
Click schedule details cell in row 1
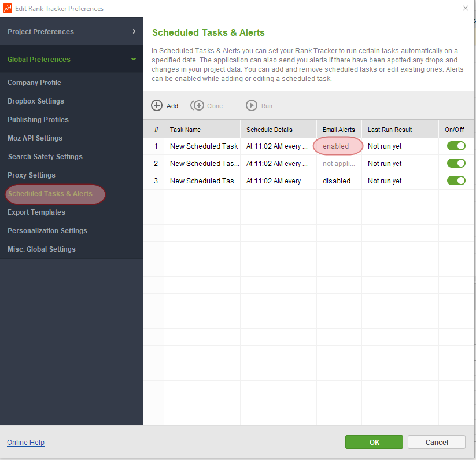[278, 146]
